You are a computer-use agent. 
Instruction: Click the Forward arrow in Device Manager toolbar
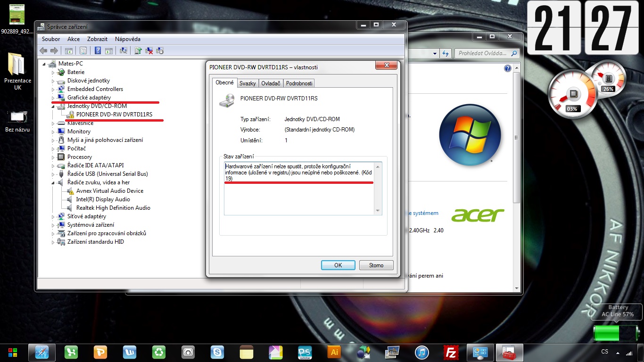[x=54, y=50]
